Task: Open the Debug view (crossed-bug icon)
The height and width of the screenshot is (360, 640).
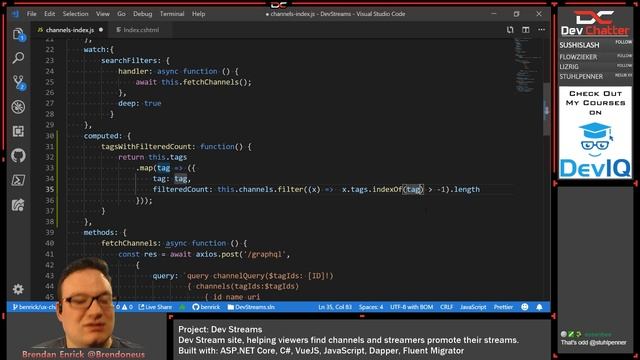Action: click(18, 107)
